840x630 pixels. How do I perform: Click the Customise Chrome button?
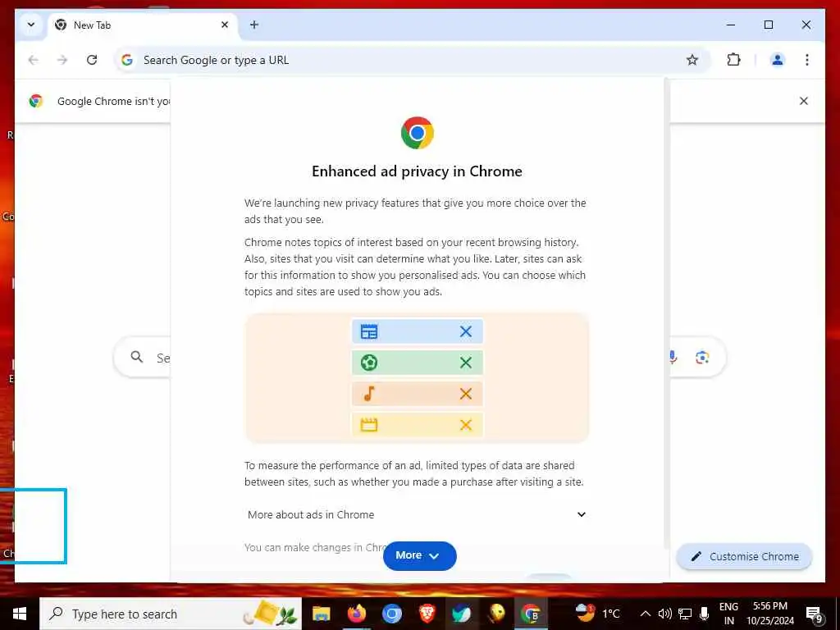coord(745,557)
